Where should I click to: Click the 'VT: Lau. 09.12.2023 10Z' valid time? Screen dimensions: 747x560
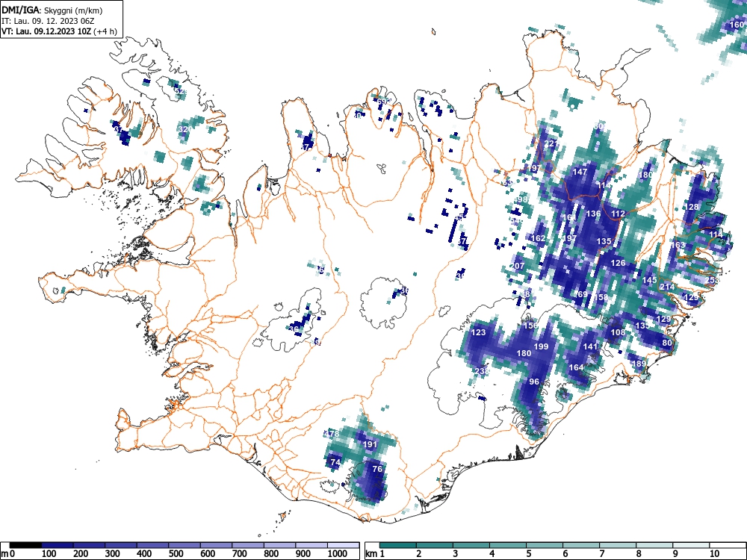47,31
